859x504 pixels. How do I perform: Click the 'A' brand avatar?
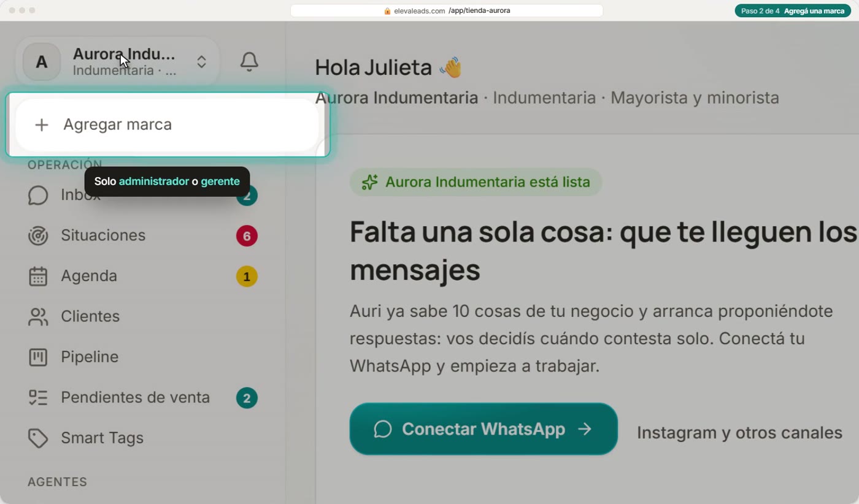[x=42, y=62]
